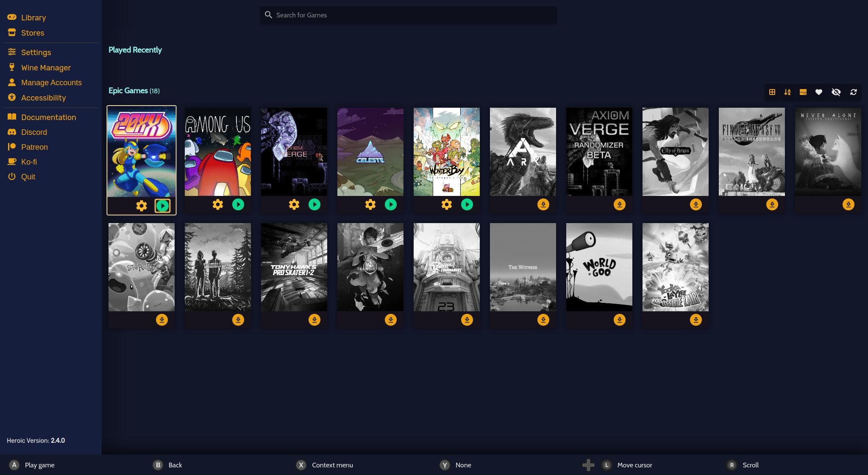The image size is (868, 475).
Task: Download Slime Rancher
Action: click(162, 320)
